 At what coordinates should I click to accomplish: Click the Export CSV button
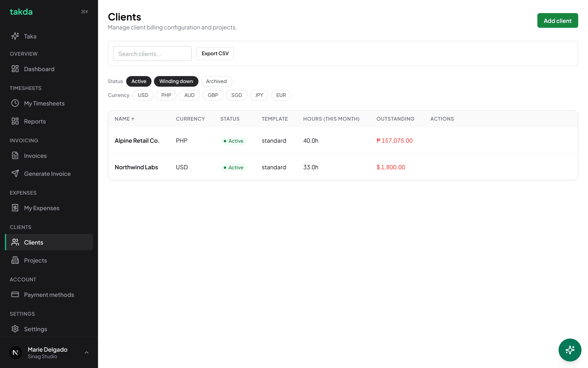pos(215,53)
